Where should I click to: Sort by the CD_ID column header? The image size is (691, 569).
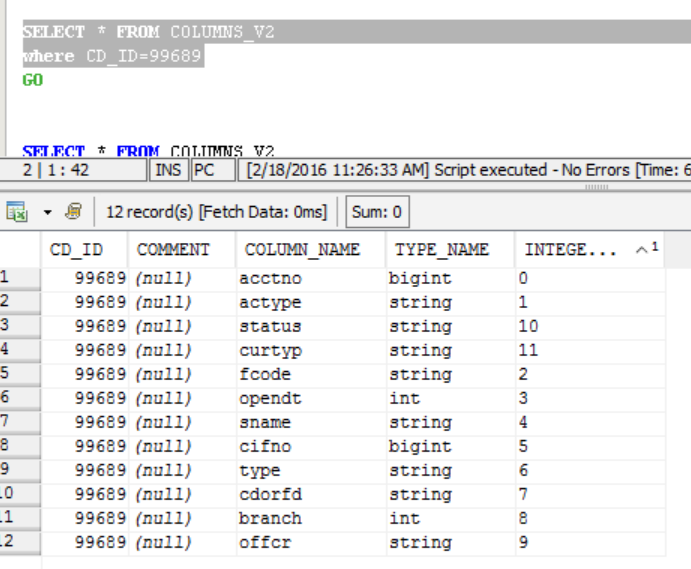click(x=84, y=249)
